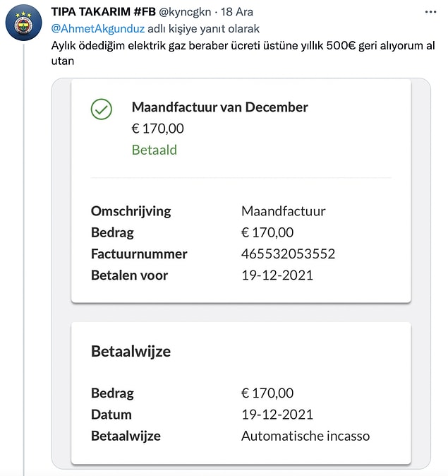This screenshot has width=448, height=476.
Task: Open the attached invoice screenshot image
Action: pyautogui.click(x=241, y=273)
